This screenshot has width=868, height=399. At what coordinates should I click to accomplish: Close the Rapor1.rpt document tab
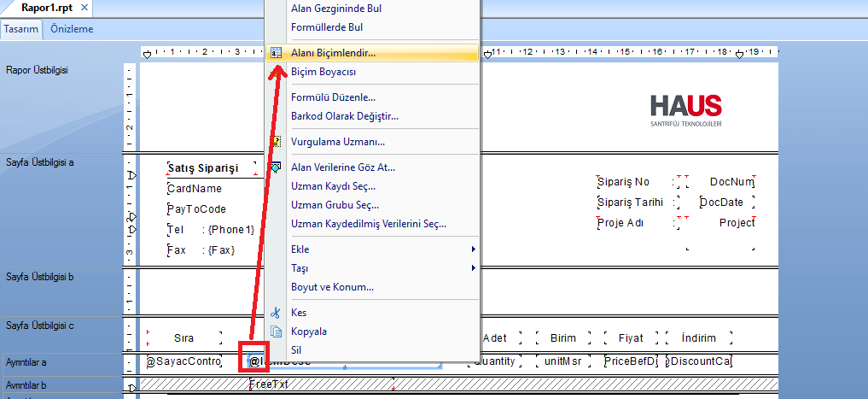[x=84, y=8]
